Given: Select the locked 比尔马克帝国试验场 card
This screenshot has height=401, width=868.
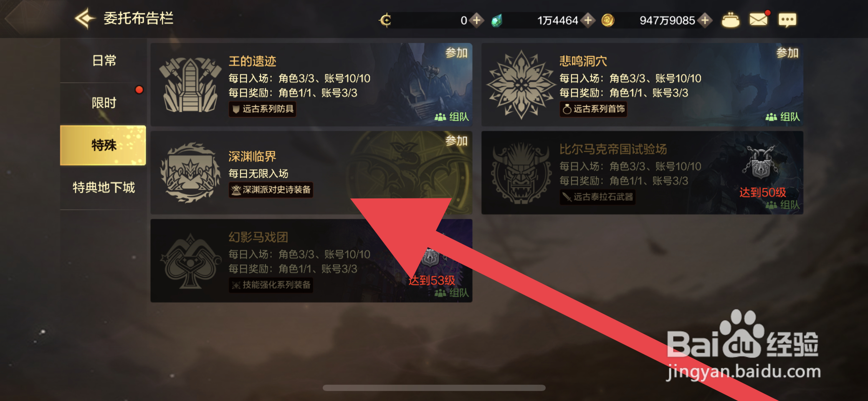Looking at the screenshot, I should (642, 173).
